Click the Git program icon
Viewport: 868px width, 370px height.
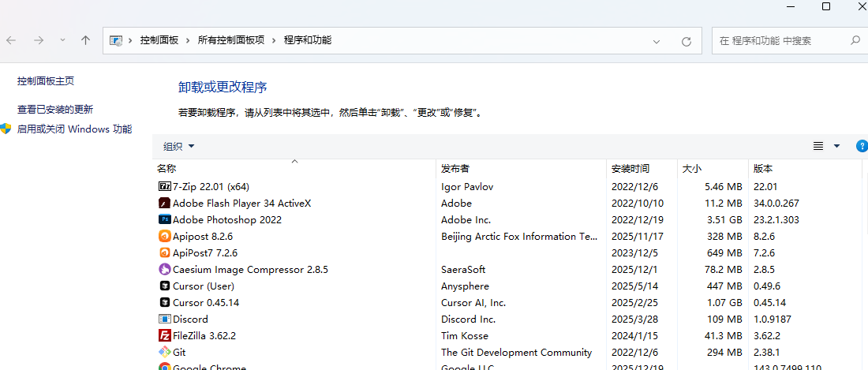point(165,353)
